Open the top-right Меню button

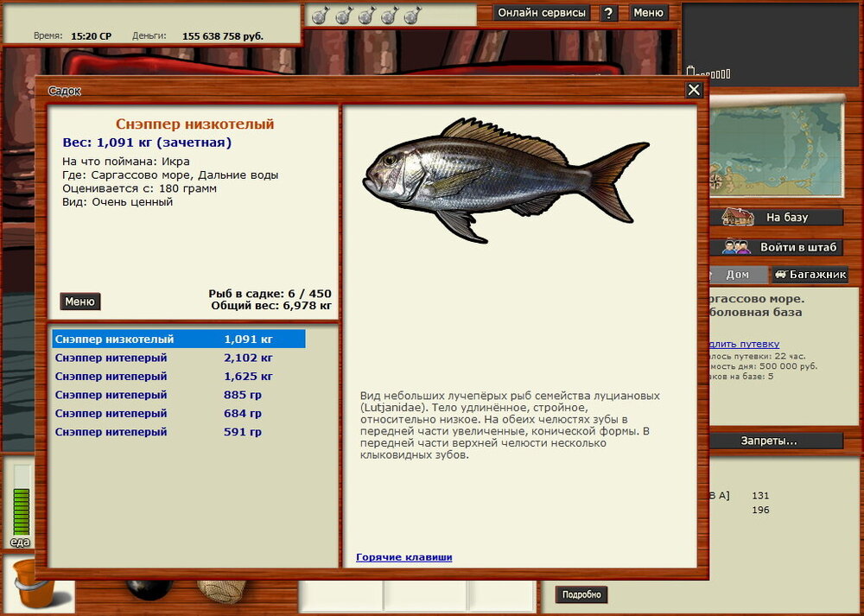pyautogui.click(x=648, y=13)
